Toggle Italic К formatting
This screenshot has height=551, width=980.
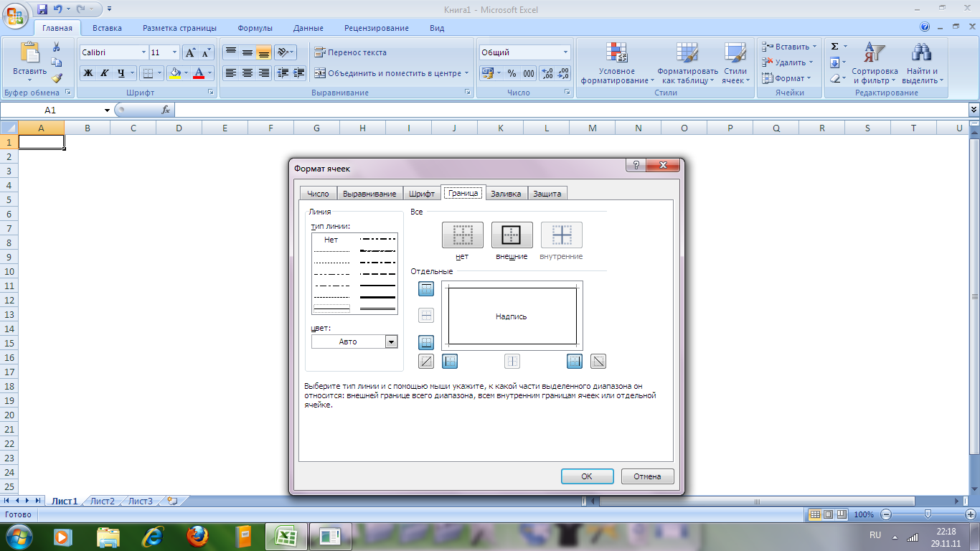point(104,73)
